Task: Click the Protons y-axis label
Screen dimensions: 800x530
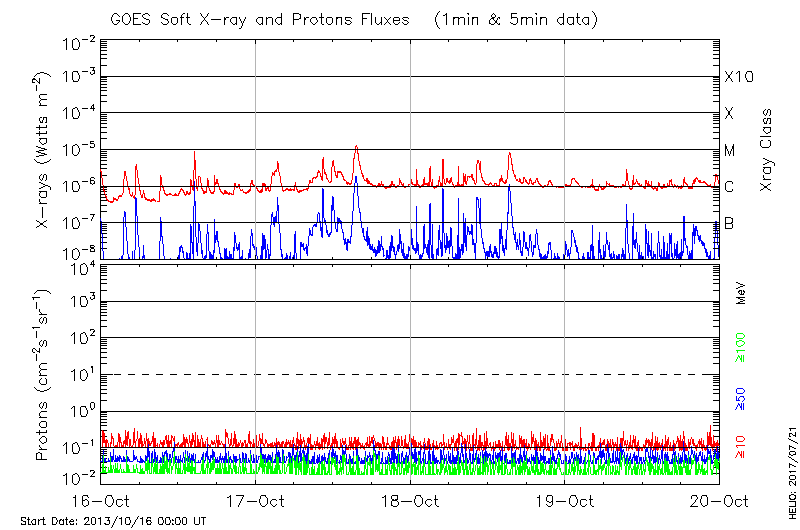Action: click(x=44, y=375)
